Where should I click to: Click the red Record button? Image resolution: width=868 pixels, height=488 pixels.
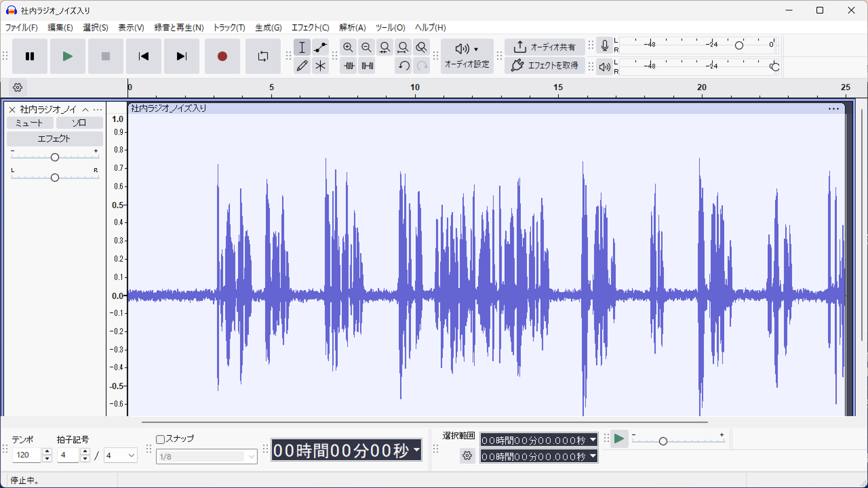point(222,56)
